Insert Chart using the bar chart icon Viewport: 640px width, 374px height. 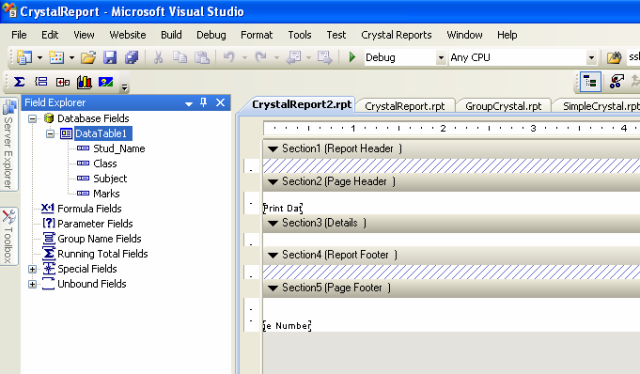(84, 82)
